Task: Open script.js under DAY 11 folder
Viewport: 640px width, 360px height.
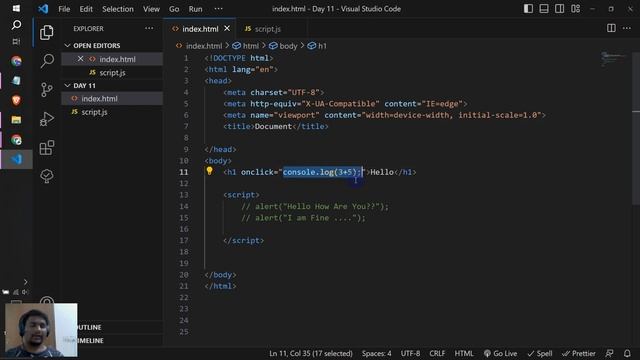Action: coord(112,112)
